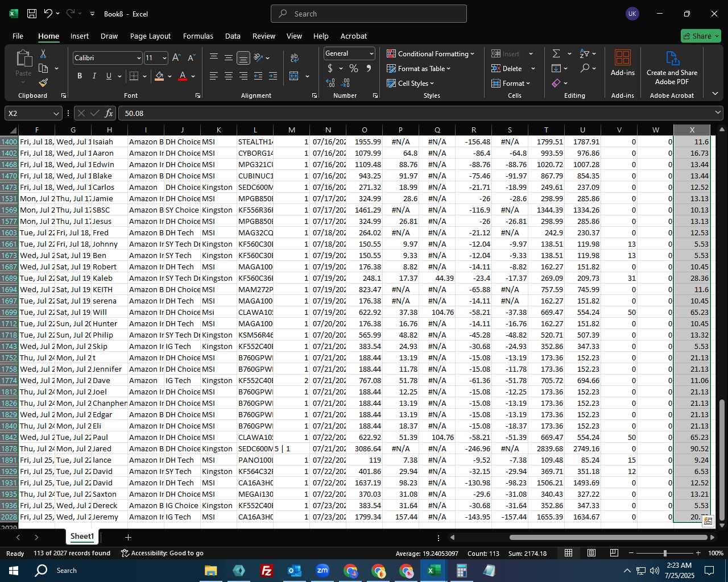The width and height of the screenshot is (728, 582).
Task: Open Calculator from the taskbar
Action: (462, 570)
